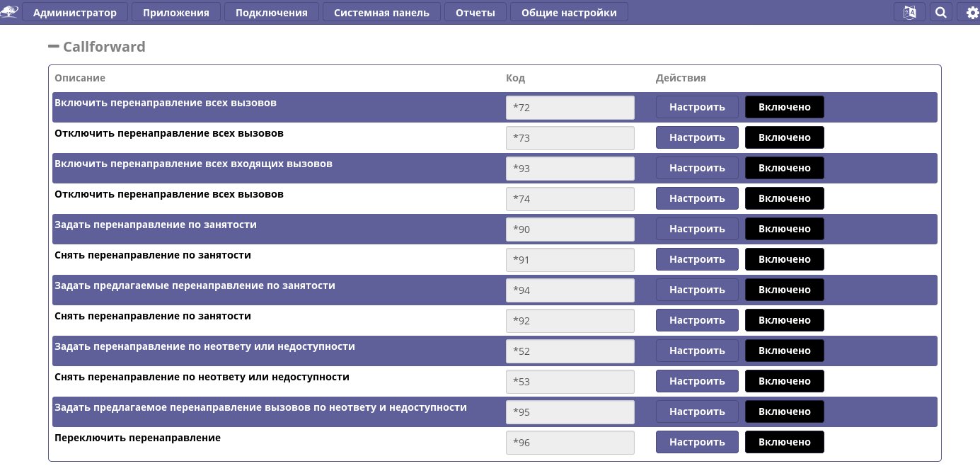Expand the Приложения menu

175,13
